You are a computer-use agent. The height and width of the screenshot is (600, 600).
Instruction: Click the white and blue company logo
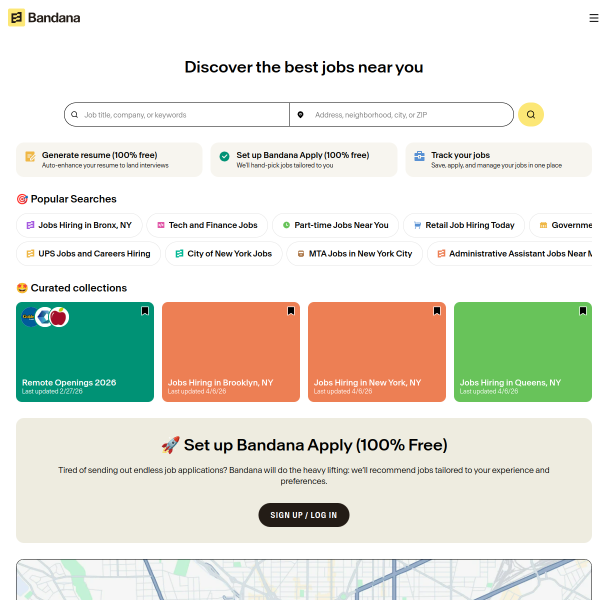click(x=44, y=317)
